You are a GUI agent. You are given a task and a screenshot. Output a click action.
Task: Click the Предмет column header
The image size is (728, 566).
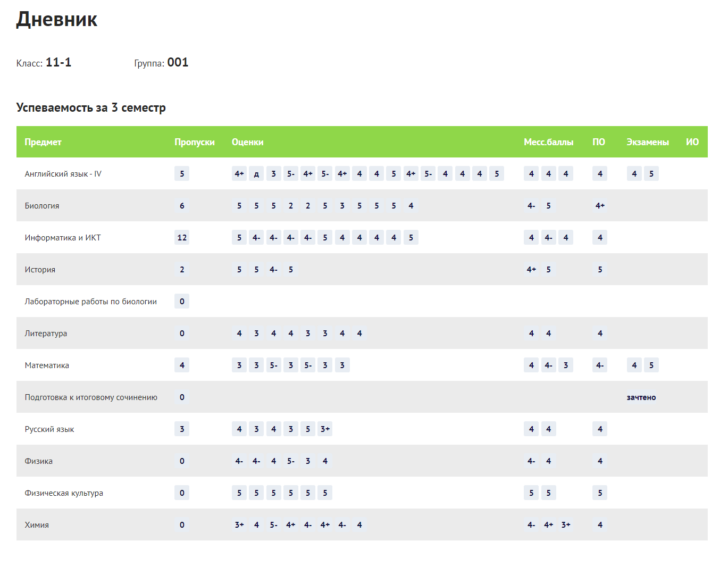click(x=43, y=142)
